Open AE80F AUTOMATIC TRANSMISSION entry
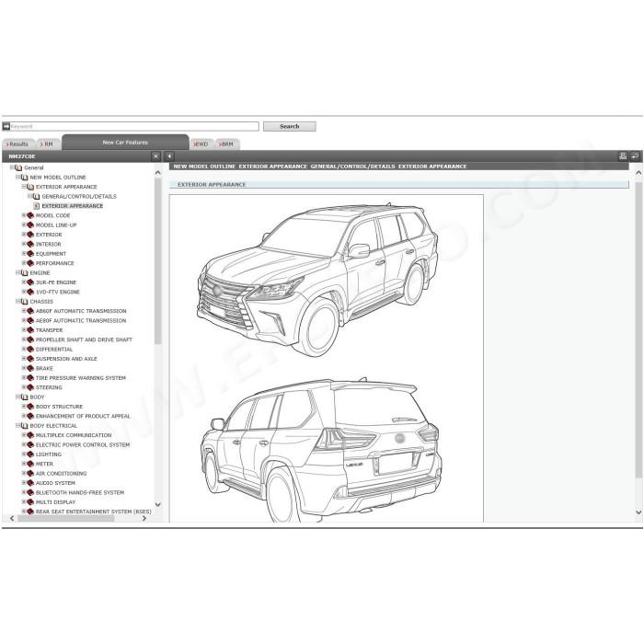The image size is (644, 644). 81,321
